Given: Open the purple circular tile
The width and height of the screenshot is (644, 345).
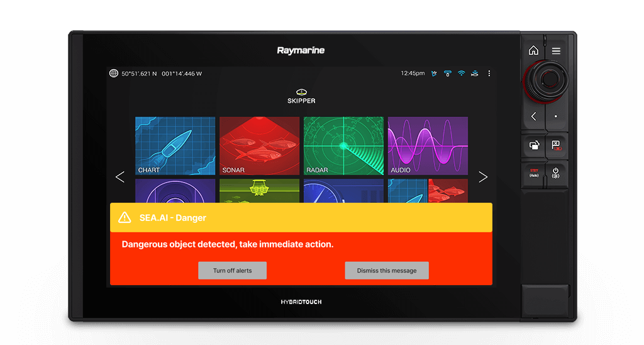Looking at the screenshot, I should click(175, 191).
